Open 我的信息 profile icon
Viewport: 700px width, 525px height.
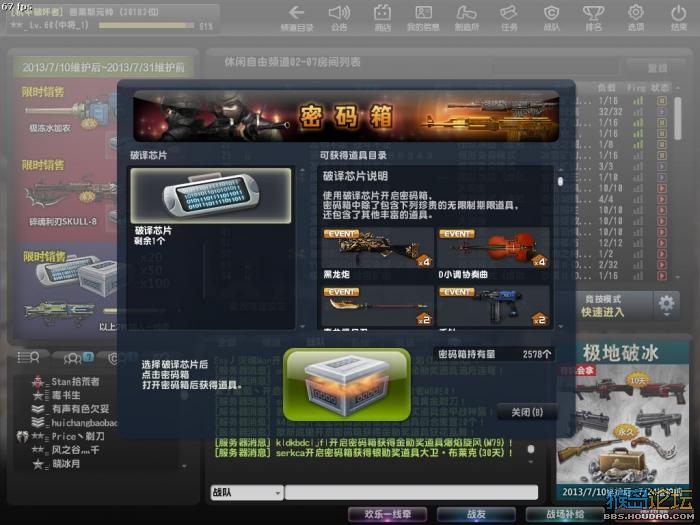[423, 18]
